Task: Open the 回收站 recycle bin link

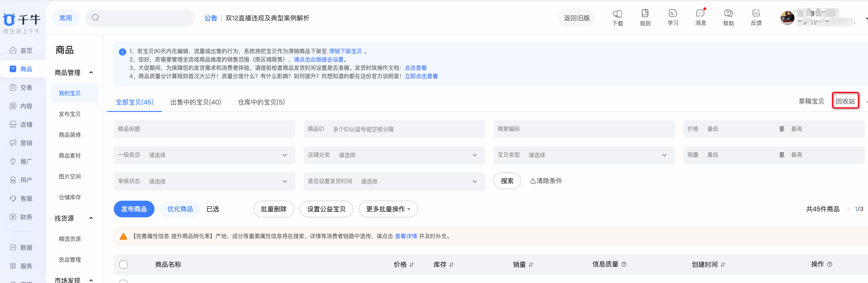Action: coord(845,101)
